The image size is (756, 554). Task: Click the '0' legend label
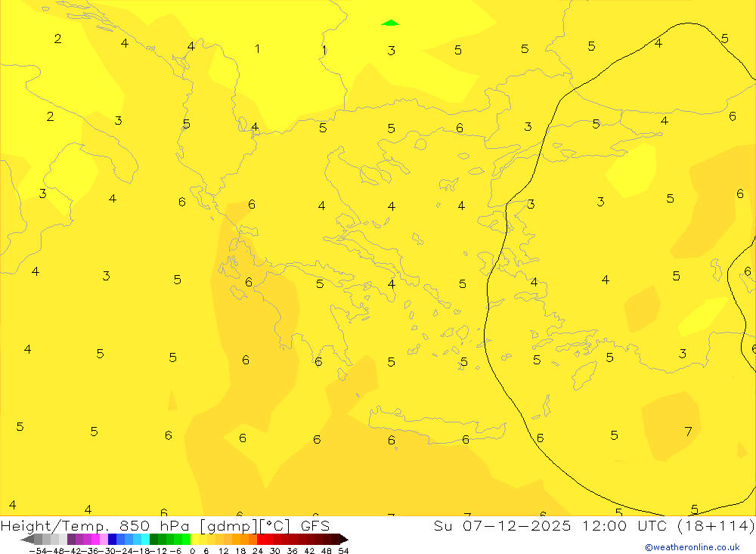[192, 551]
